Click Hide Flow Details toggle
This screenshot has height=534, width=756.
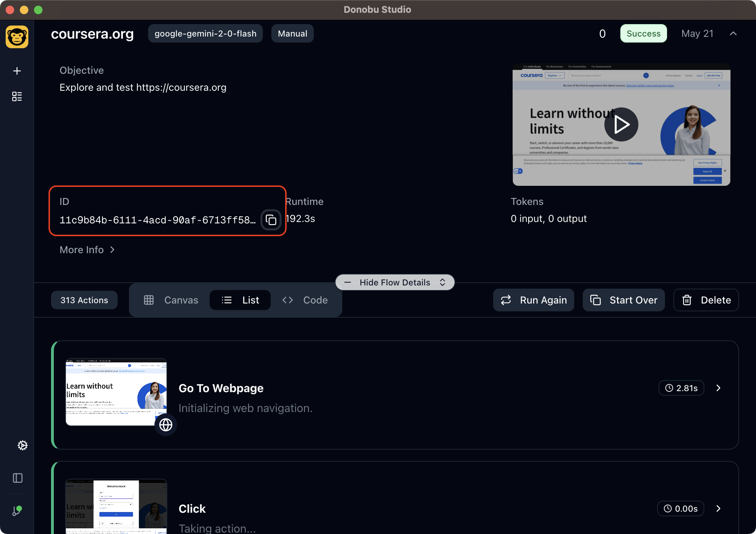click(x=395, y=282)
